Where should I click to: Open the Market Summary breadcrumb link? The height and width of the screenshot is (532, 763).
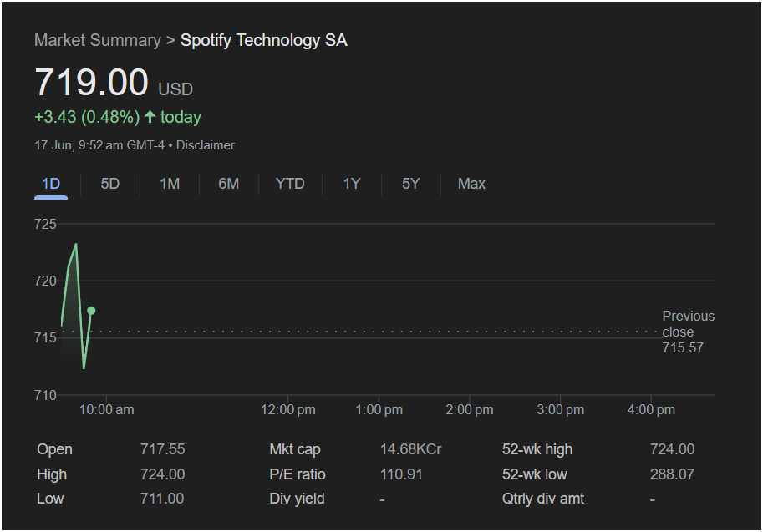click(x=97, y=40)
